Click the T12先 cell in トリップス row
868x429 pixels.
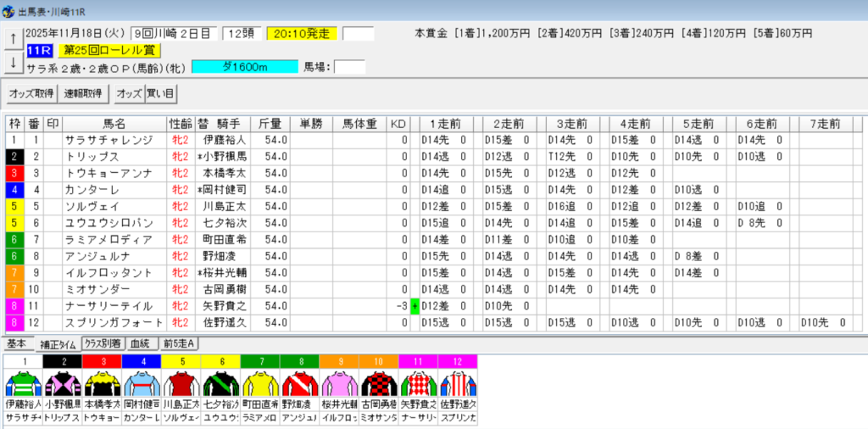click(572, 157)
